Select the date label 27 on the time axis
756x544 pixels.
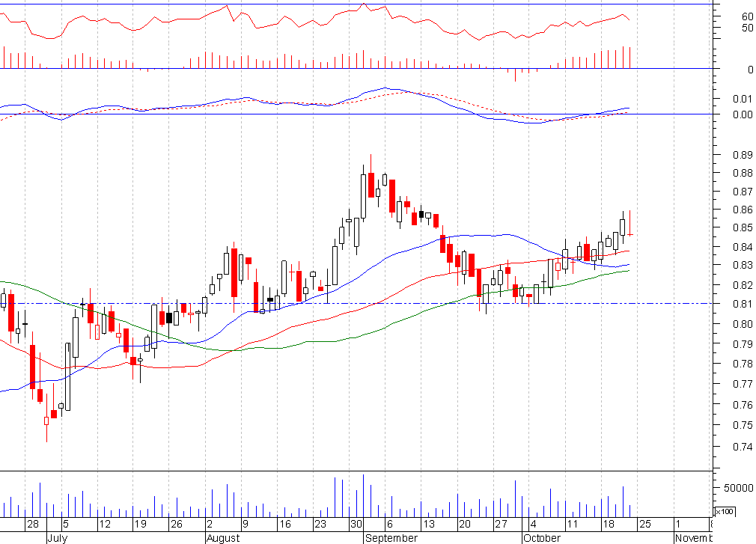[501, 525]
